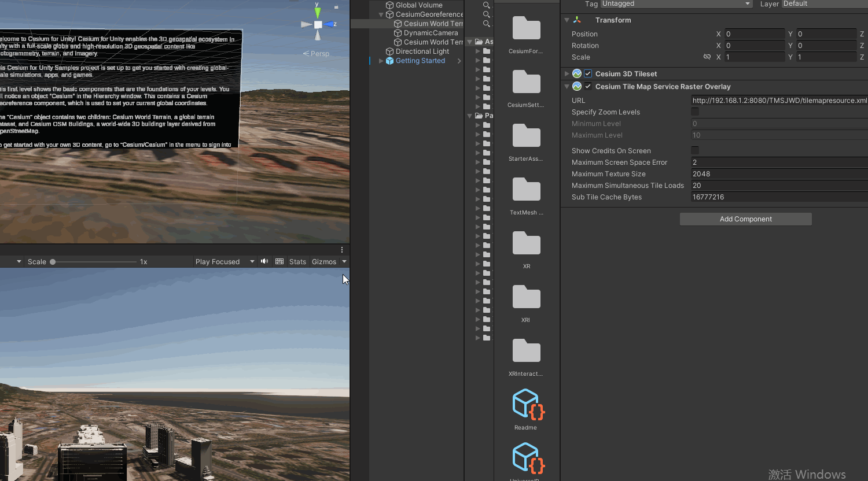The height and width of the screenshot is (481, 868).
Task: Disable the Cesium 3D Tileset component checkbox
Action: (x=588, y=74)
